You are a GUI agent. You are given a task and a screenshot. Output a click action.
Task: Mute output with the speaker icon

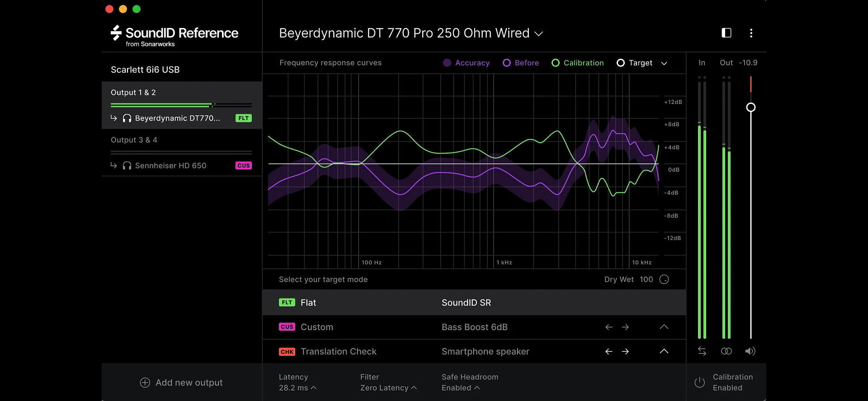[750, 351]
